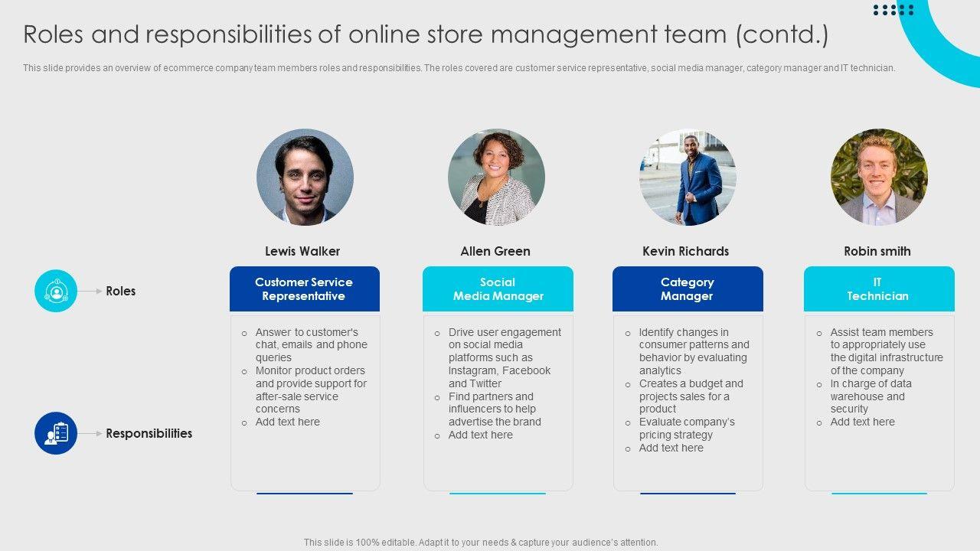Screen dimensions: 980x551
Task: Select the 'Answer to customer's chat' bullet
Action: point(305,345)
